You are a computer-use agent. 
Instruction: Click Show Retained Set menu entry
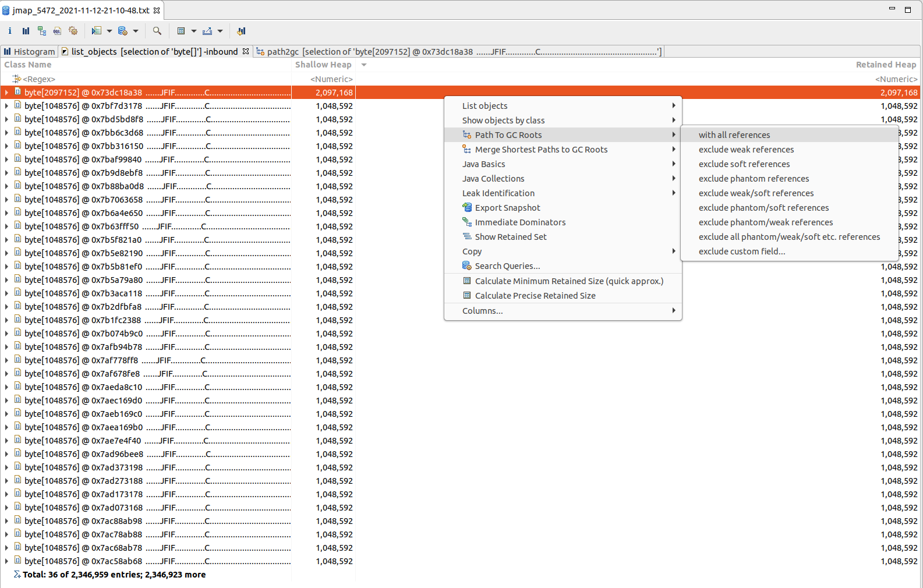coord(563,237)
